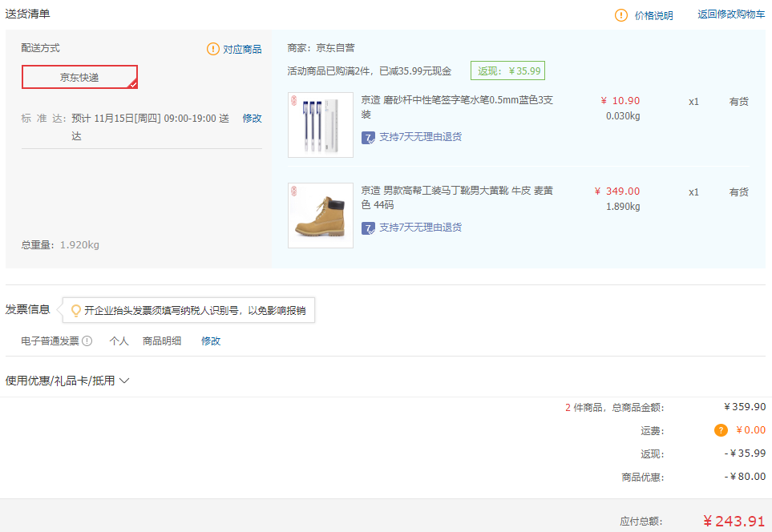Select the 商品明细 invoice content text
Viewport: 772px width, 532px height.
pyautogui.click(x=162, y=341)
